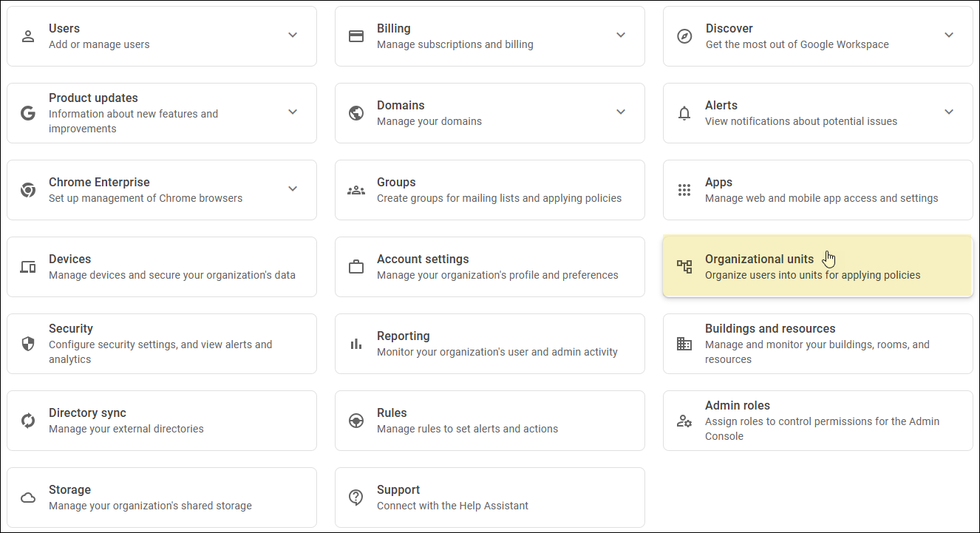
Task: Click the Users person icon
Action: pos(28,36)
